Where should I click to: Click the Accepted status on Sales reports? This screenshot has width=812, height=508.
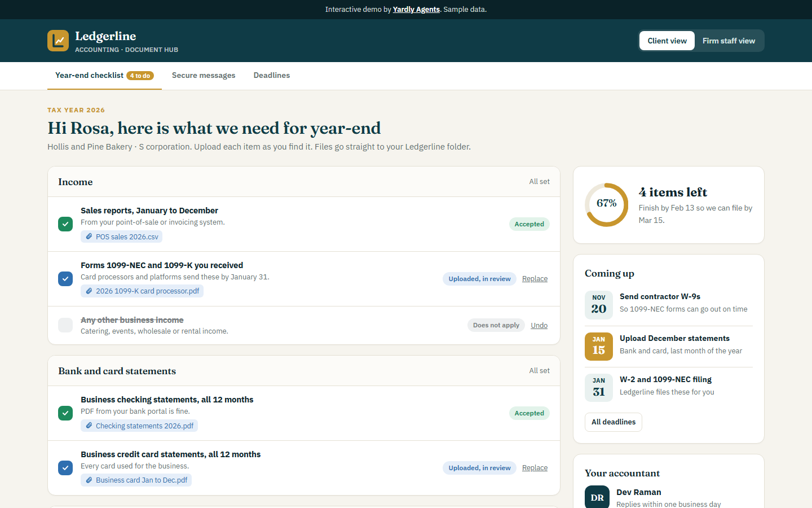click(x=529, y=224)
